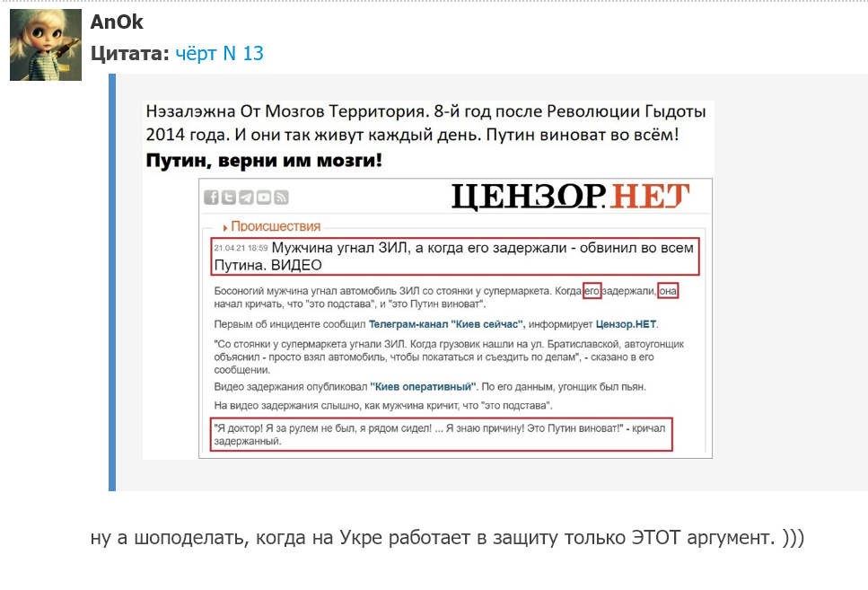Follow the Цензор.НЕТ inline text link
The height and width of the screenshot is (590, 868).
click(x=626, y=325)
